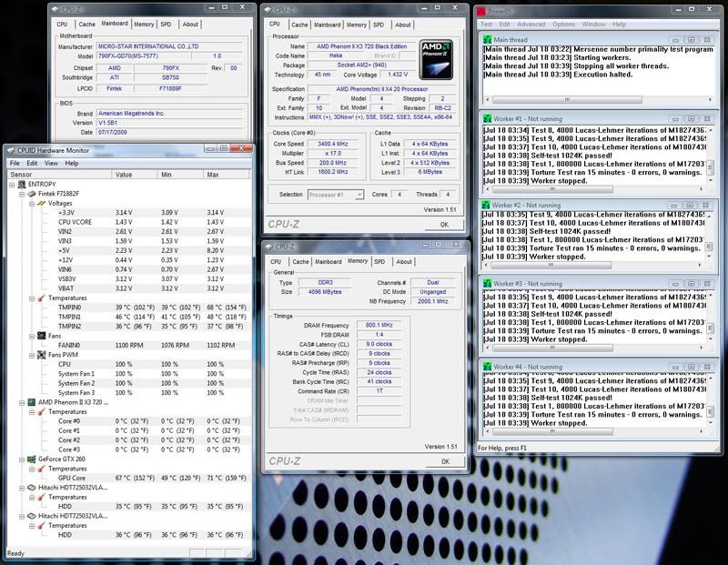Click the Sensor column header
This screenshot has height=565, width=728.
[59, 175]
